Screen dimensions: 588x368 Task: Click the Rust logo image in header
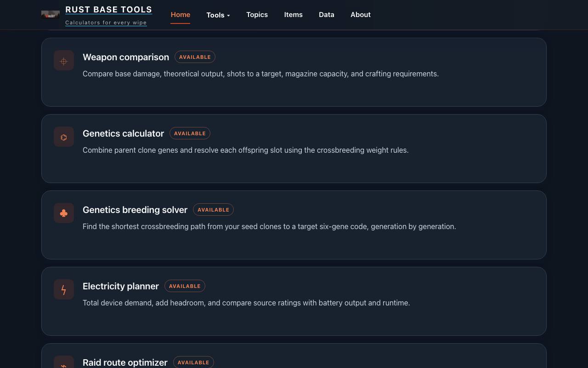(x=51, y=15)
